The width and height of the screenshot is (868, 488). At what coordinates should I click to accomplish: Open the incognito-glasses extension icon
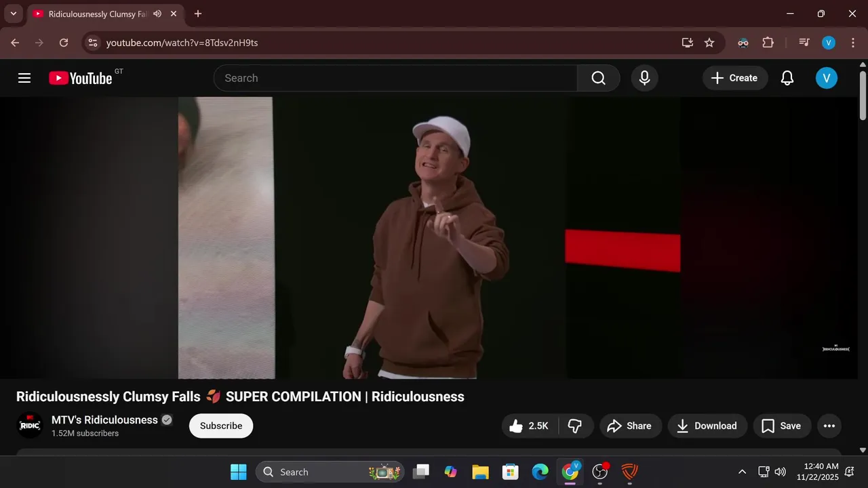(x=743, y=43)
